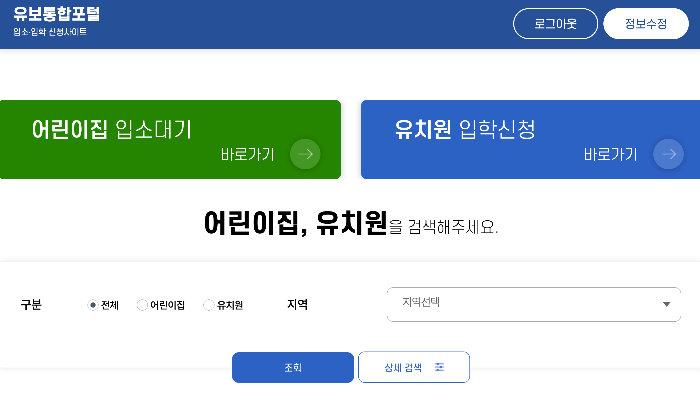Select the 어린이집 radio option
The image size is (700, 410).
pos(142,305)
